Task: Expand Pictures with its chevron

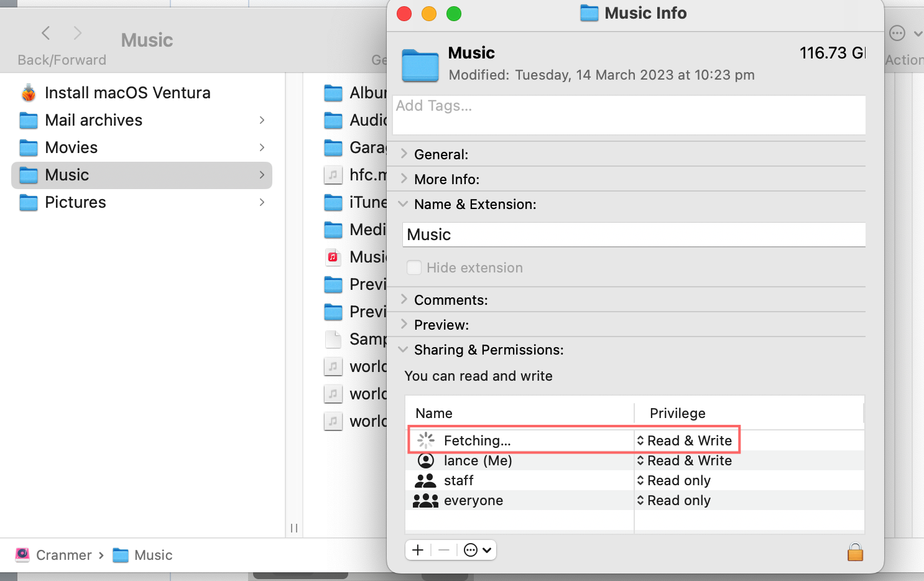Action: pyautogui.click(x=262, y=202)
